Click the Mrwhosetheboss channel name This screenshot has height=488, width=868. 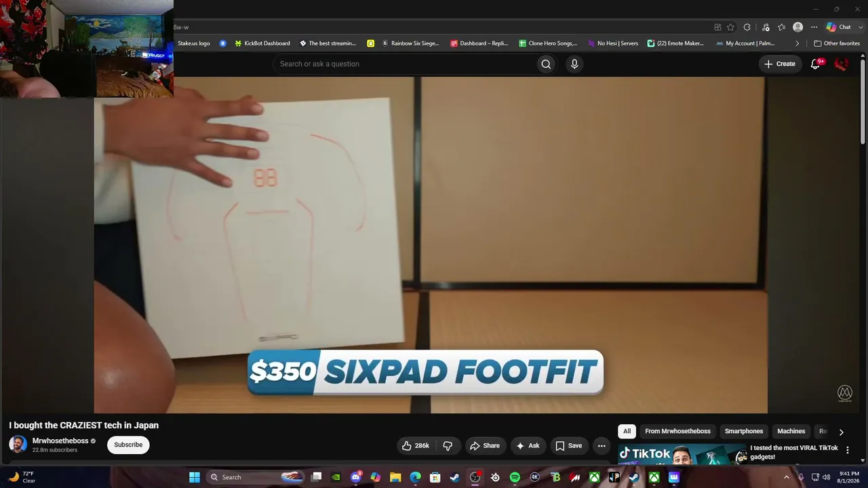point(60,441)
